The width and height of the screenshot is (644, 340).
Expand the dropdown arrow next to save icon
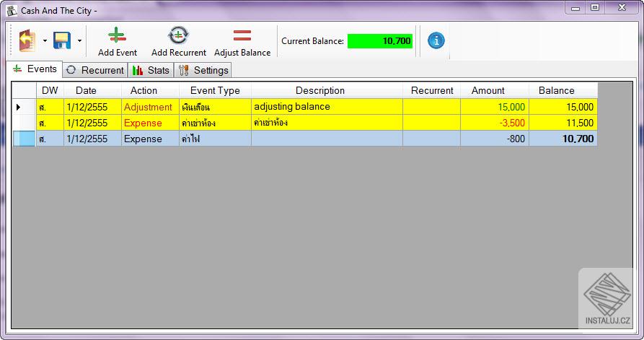[79, 40]
